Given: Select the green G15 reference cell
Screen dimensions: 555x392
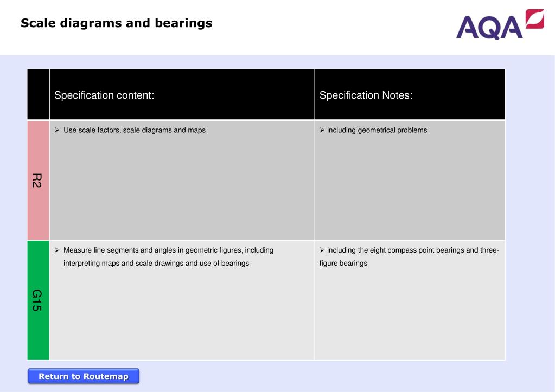Looking at the screenshot, I should (x=38, y=300).
